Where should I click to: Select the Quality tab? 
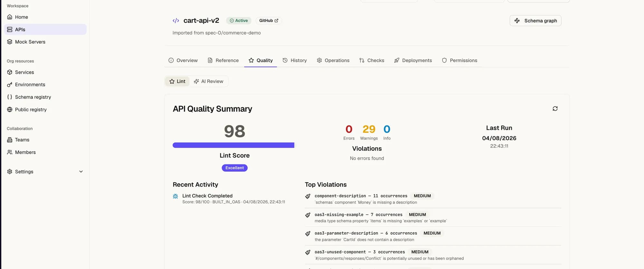coord(260,61)
